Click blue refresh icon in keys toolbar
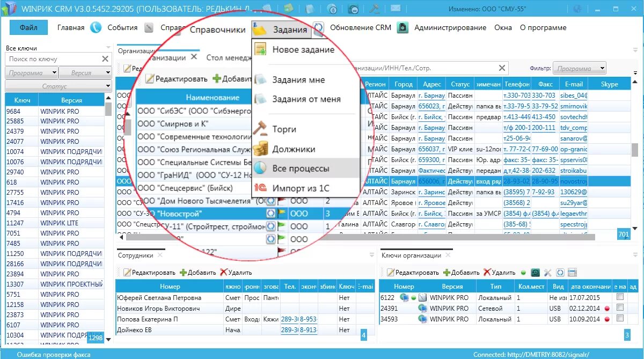The width and height of the screenshot is (644, 359). click(560, 273)
